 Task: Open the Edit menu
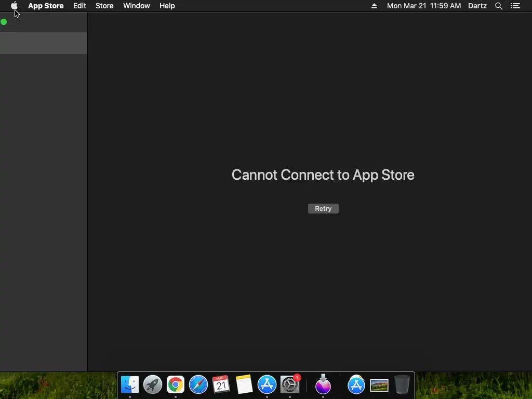[x=79, y=6]
